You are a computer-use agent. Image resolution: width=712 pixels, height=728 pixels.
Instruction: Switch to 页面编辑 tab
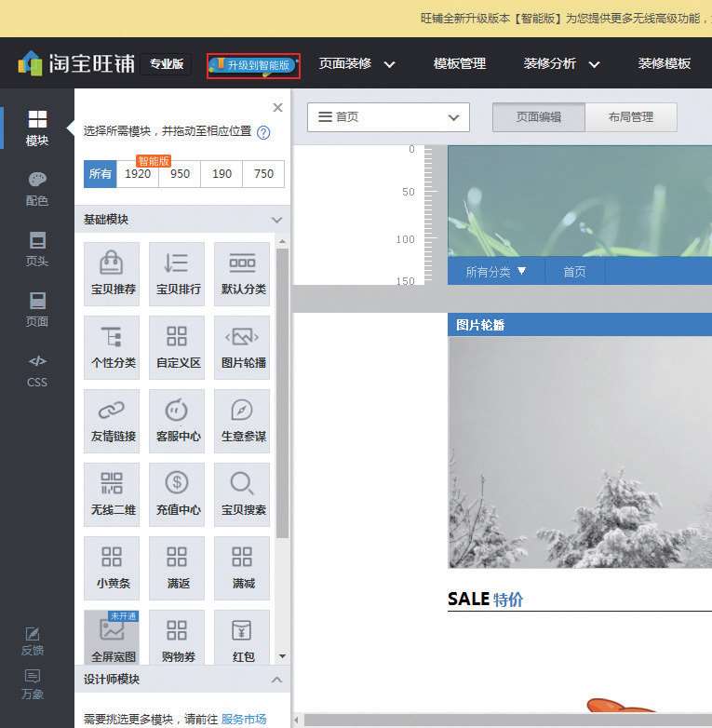pos(538,117)
